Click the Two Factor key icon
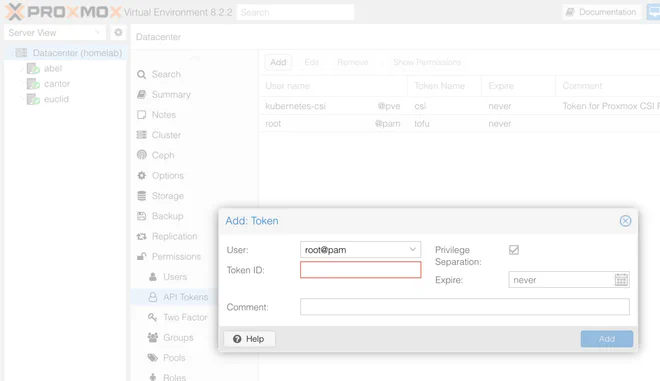 click(152, 317)
